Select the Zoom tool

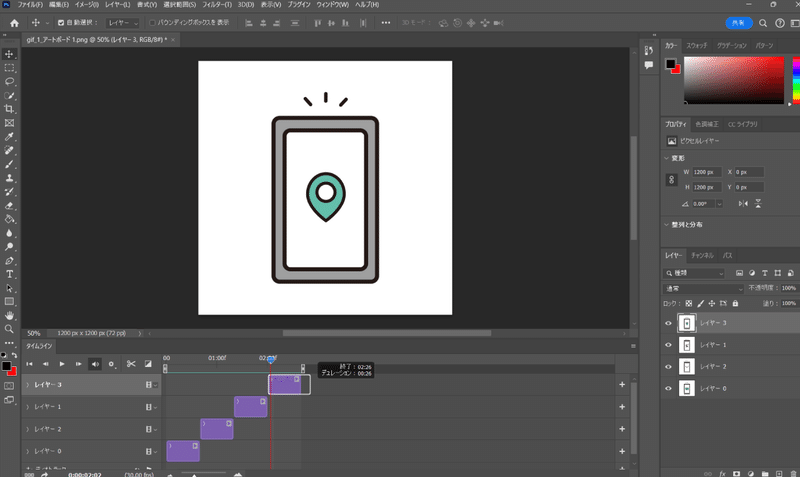(x=9, y=329)
